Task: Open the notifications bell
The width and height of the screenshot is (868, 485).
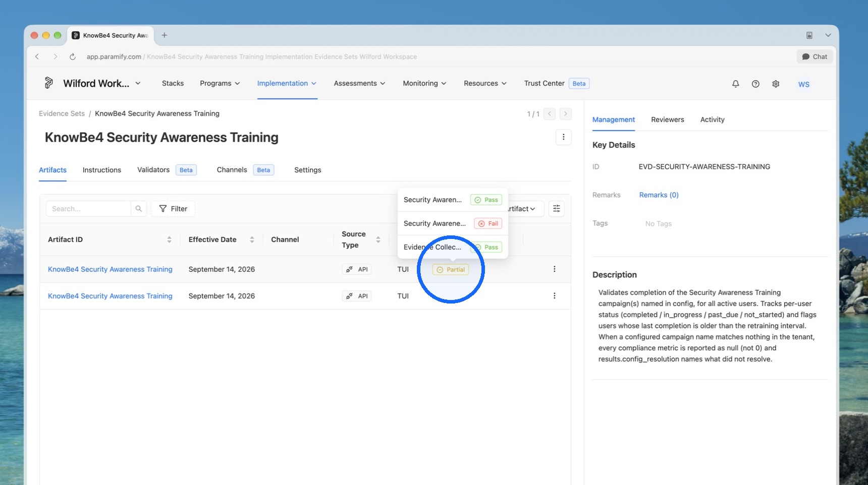Action: point(735,84)
